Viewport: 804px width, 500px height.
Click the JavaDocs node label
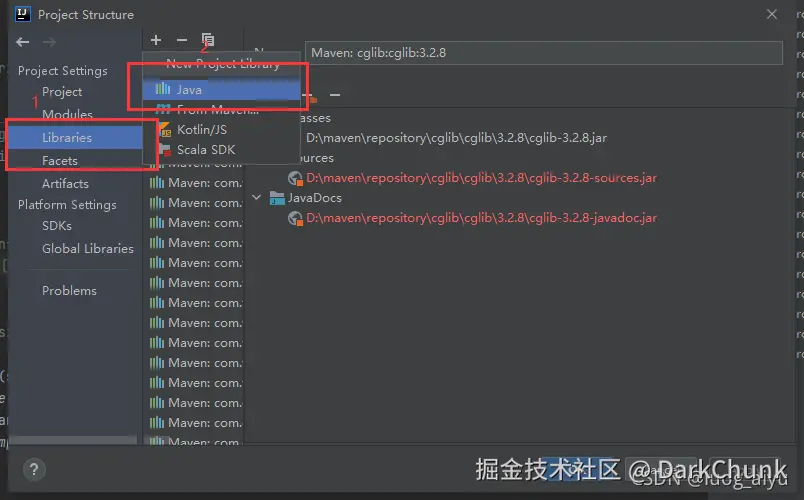[314, 198]
